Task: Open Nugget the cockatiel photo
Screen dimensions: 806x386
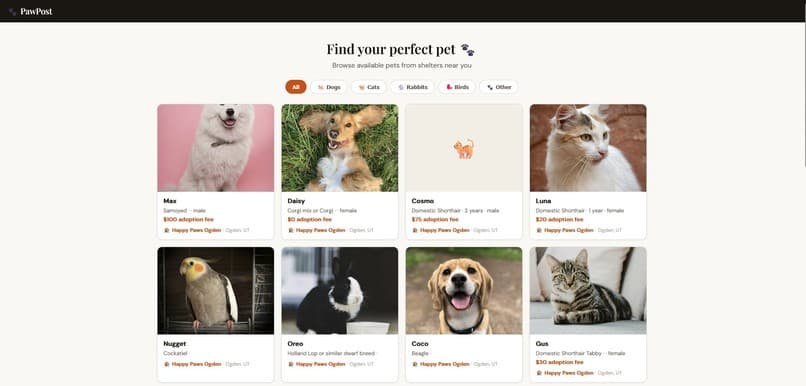Action: pyautogui.click(x=216, y=291)
